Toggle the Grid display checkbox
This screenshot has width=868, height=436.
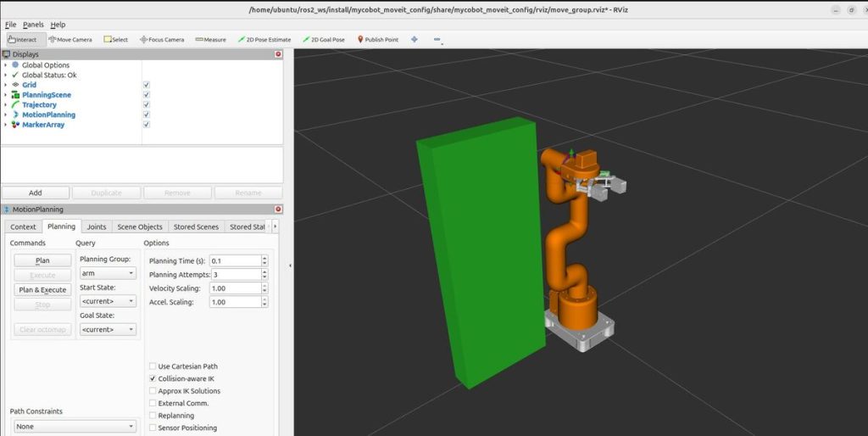pos(146,85)
